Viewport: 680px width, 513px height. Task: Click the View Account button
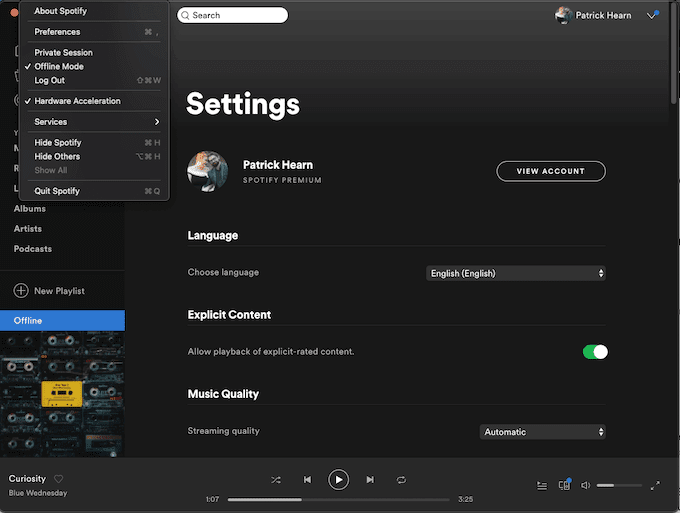(x=551, y=171)
